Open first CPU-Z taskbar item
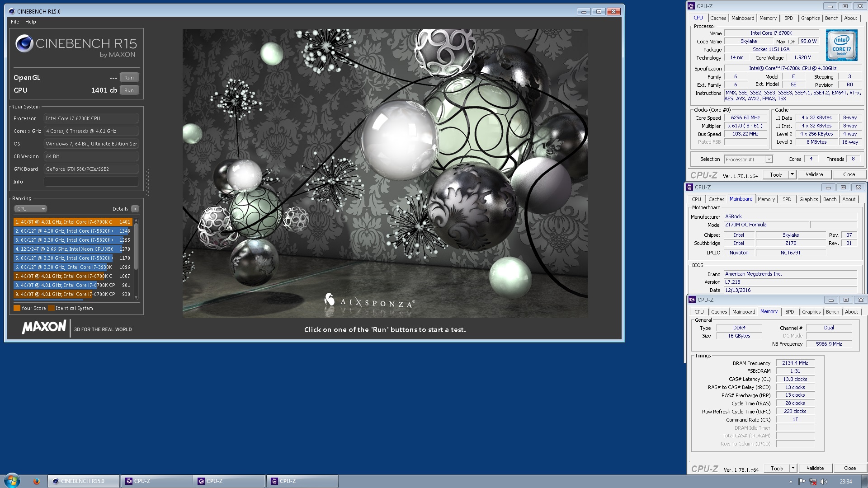 [x=157, y=481]
